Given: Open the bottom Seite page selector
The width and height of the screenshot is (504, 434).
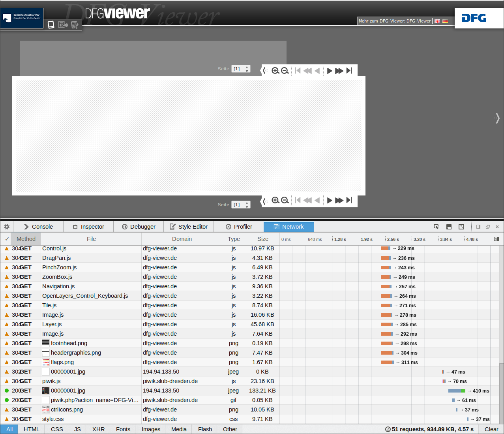Looking at the screenshot, I should point(241,205).
